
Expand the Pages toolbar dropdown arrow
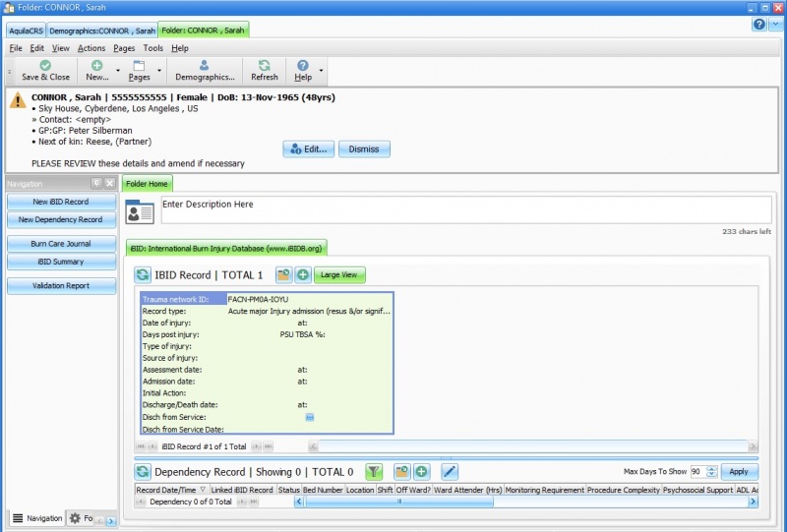(159, 71)
